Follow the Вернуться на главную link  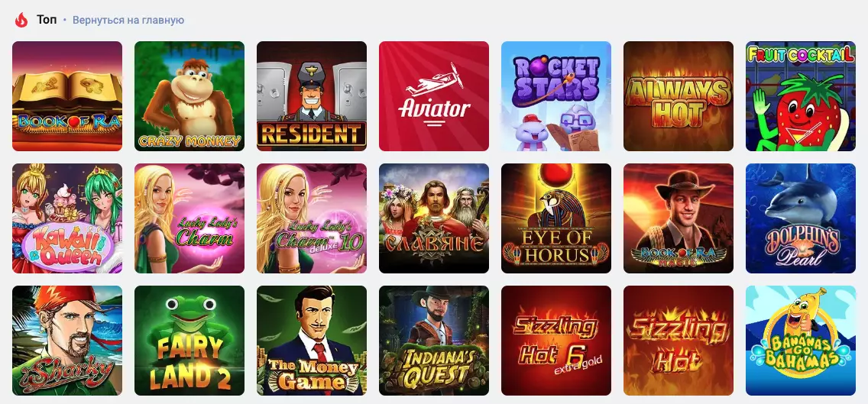pyautogui.click(x=128, y=21)
